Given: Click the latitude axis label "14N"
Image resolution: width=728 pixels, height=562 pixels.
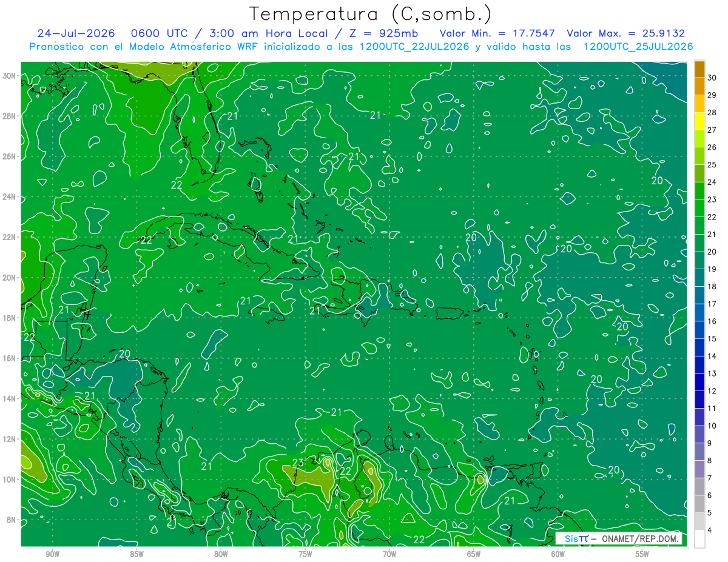Looking at the screenshot, I should pyautogui.click(x=10, y=399).
